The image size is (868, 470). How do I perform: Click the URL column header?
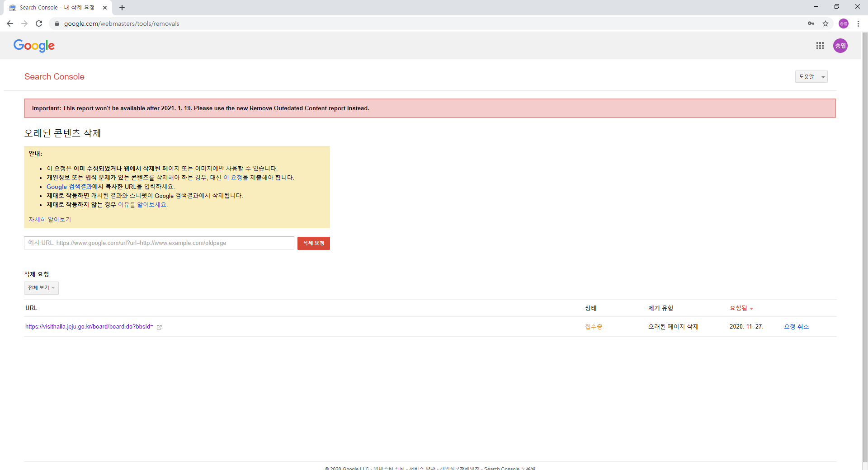[31, 308]
